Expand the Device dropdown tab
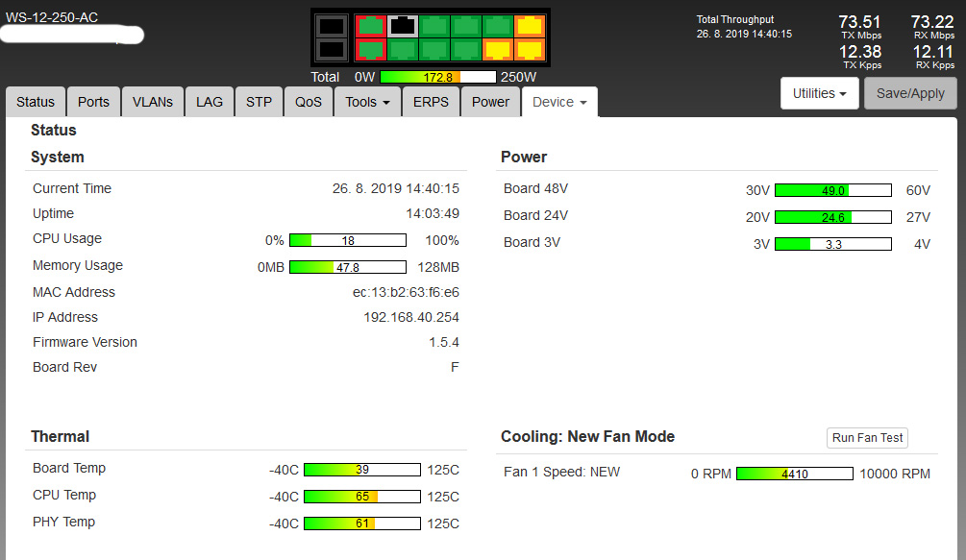 558,102
